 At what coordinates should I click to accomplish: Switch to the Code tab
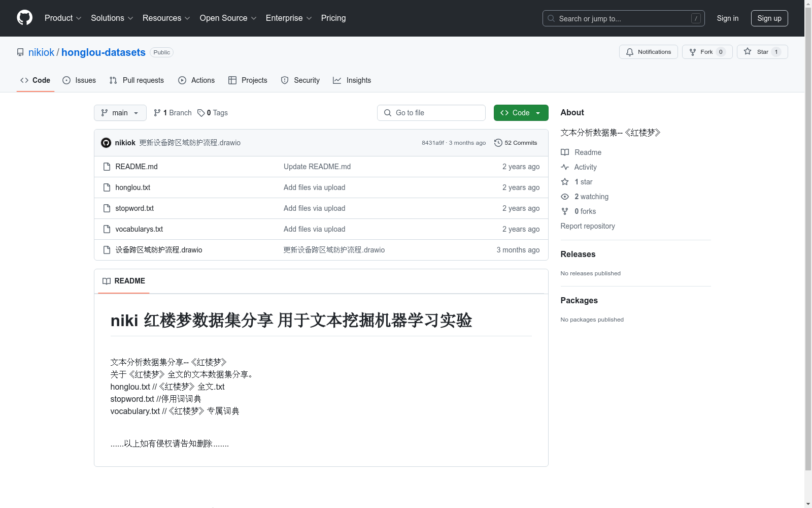point(36,80)
